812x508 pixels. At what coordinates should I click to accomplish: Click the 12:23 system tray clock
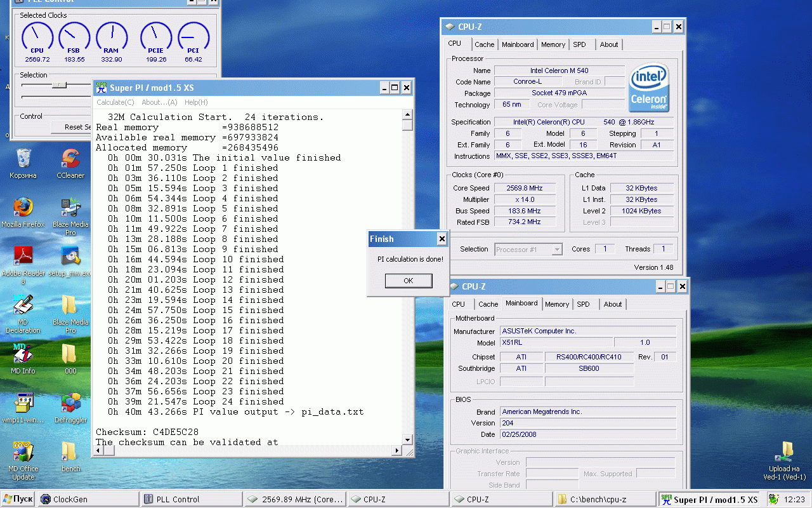point(795,499)
